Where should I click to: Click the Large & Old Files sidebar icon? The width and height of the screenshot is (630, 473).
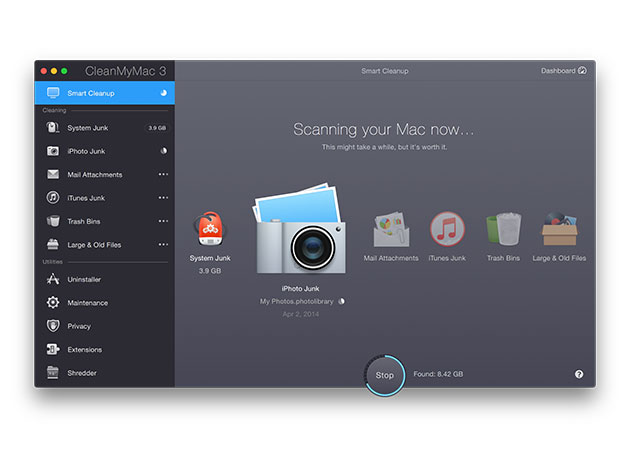(53, 244)
